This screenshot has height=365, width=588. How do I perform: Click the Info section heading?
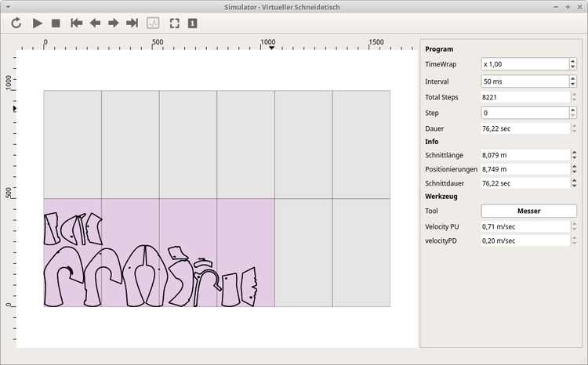[x=432, y=142]
